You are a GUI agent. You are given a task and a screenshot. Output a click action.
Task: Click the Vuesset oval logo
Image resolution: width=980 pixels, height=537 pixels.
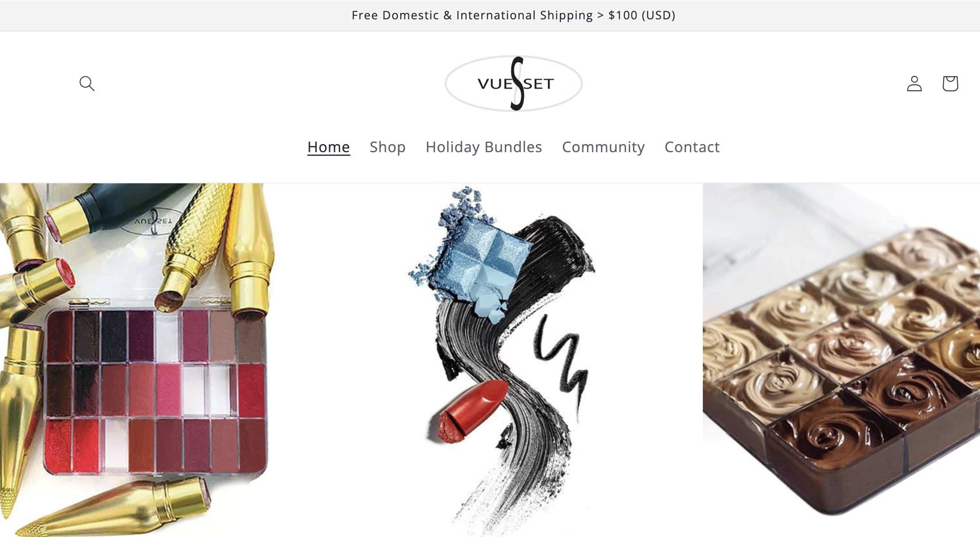click(513, 83)
